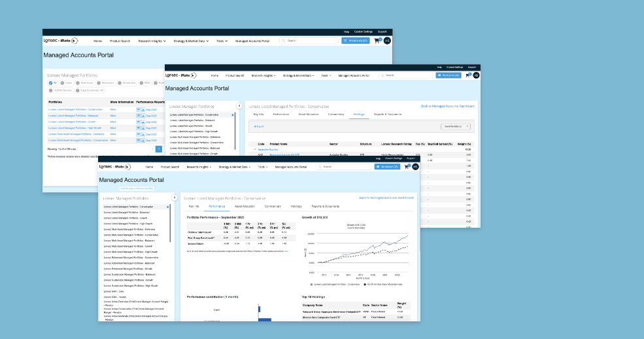
Task: Switch to Holdings tab in performance window
Action: (x=296, y=206)
